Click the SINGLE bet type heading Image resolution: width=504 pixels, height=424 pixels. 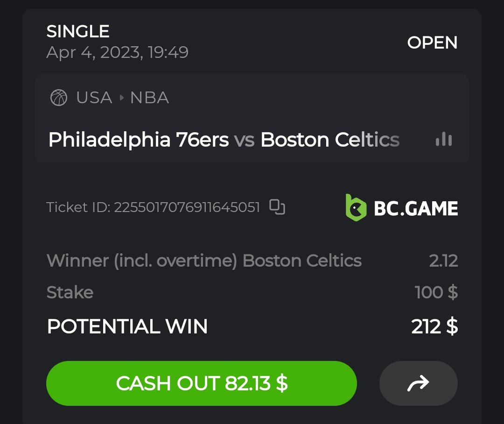[78, 32]
